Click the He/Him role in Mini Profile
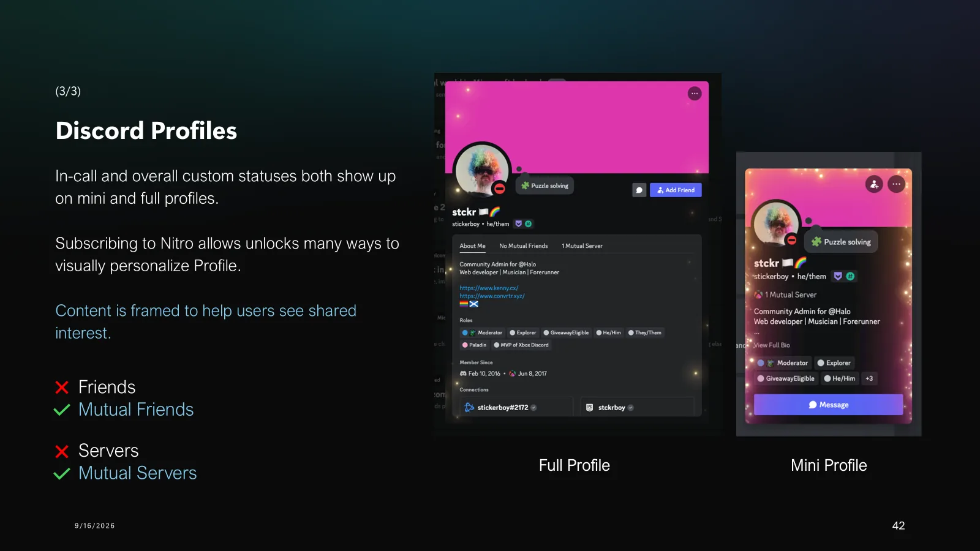 [840, 378]
